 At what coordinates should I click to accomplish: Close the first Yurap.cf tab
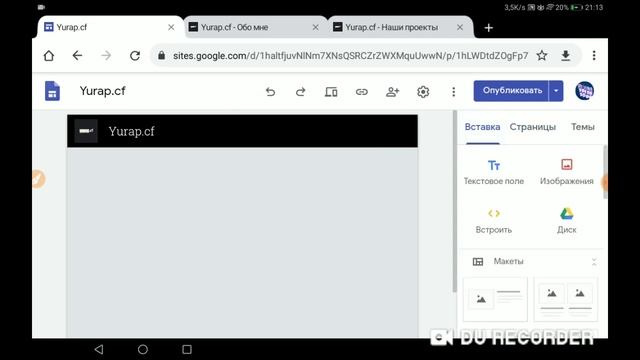[x=171, y=27]
